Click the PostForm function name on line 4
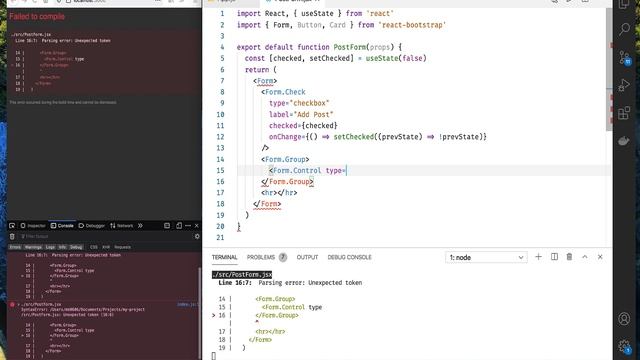The image size is (640, 360). pyautogui.click(x=350, y=47)
